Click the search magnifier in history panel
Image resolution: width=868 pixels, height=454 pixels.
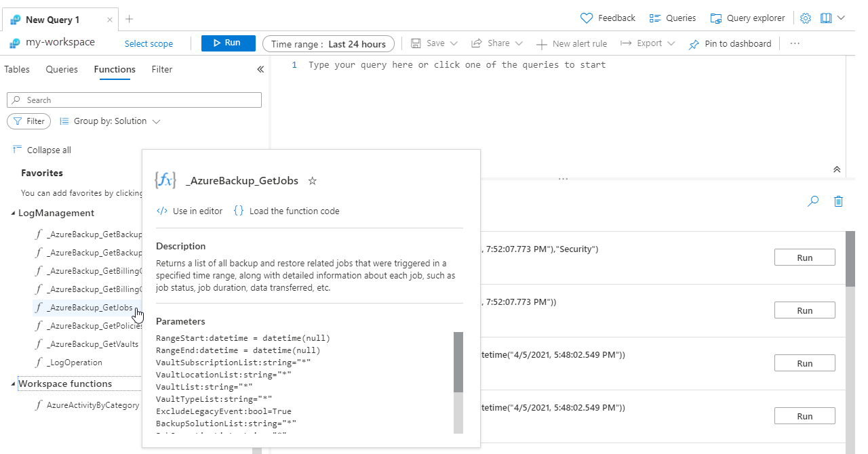click(x=813, y=201)
